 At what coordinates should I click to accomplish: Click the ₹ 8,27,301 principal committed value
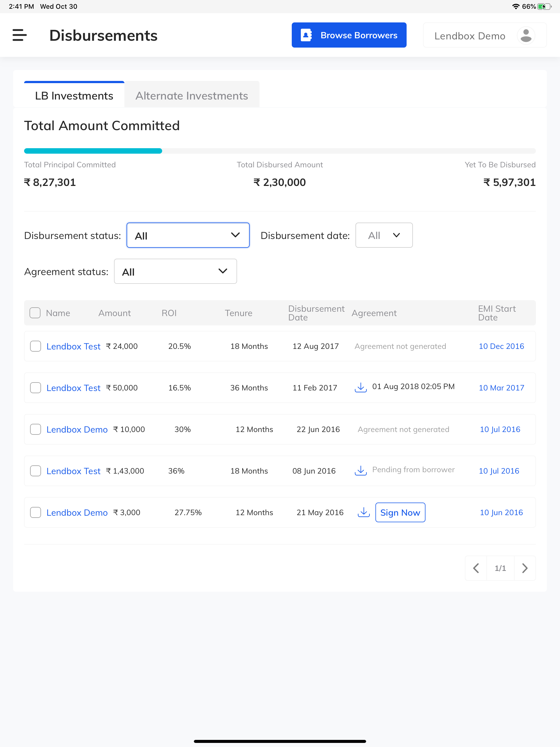point(50,182)
